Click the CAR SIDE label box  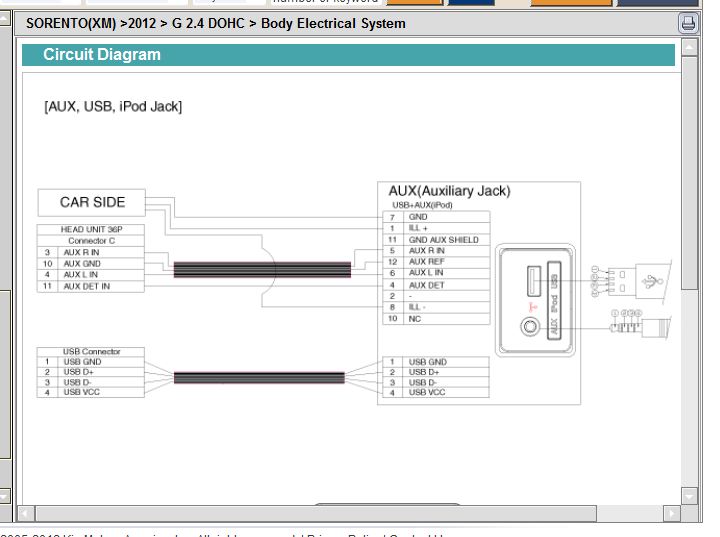[92, 203]
